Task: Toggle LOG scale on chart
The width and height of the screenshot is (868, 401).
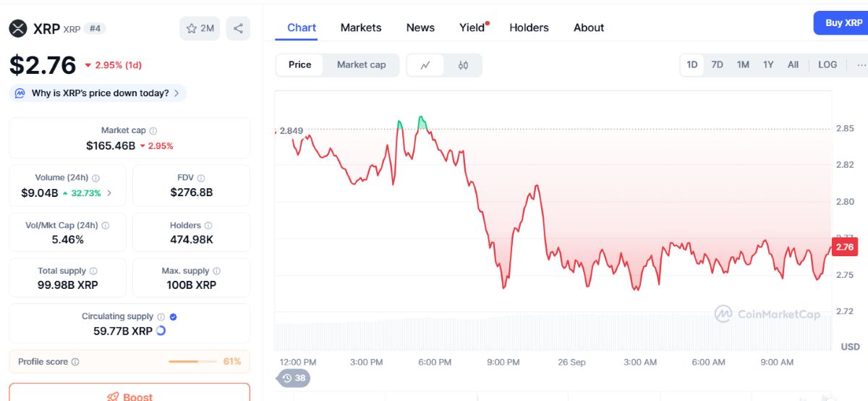Action: [x=827, y=64]
